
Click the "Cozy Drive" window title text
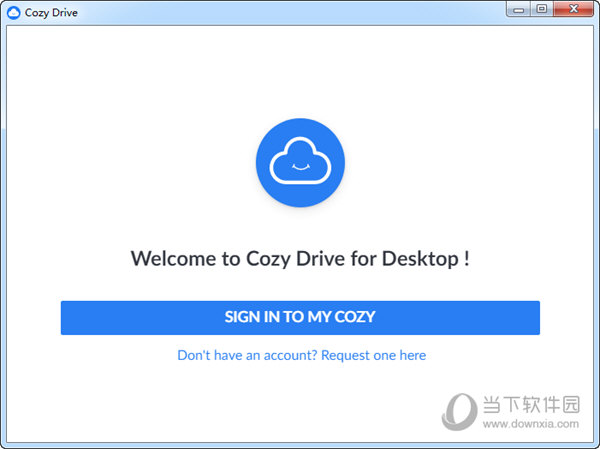[51, 13]
